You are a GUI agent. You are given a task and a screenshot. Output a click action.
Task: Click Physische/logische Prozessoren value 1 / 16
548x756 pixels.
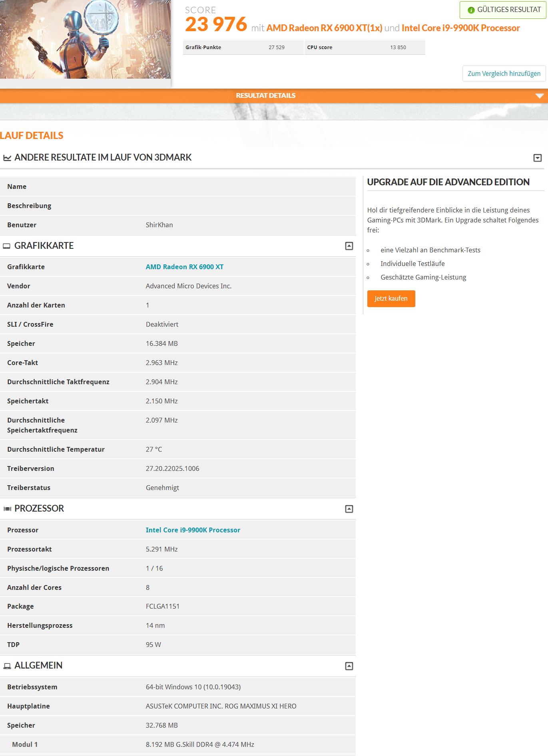click(x=154, y=568)
